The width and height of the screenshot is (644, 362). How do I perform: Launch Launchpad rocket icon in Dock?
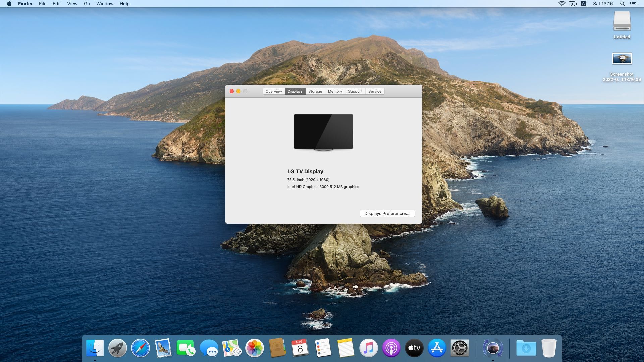tap(118, 348)
